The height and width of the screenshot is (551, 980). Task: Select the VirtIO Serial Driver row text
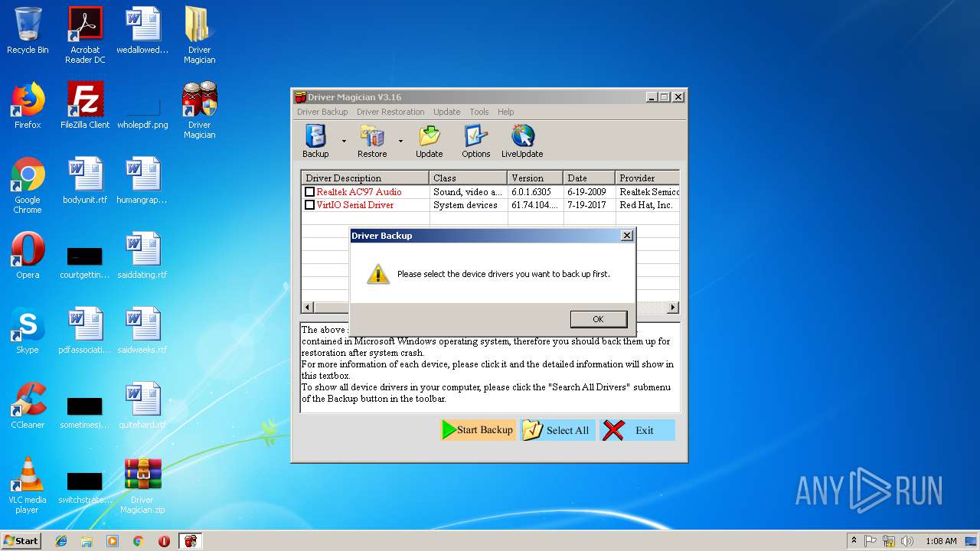355,205
